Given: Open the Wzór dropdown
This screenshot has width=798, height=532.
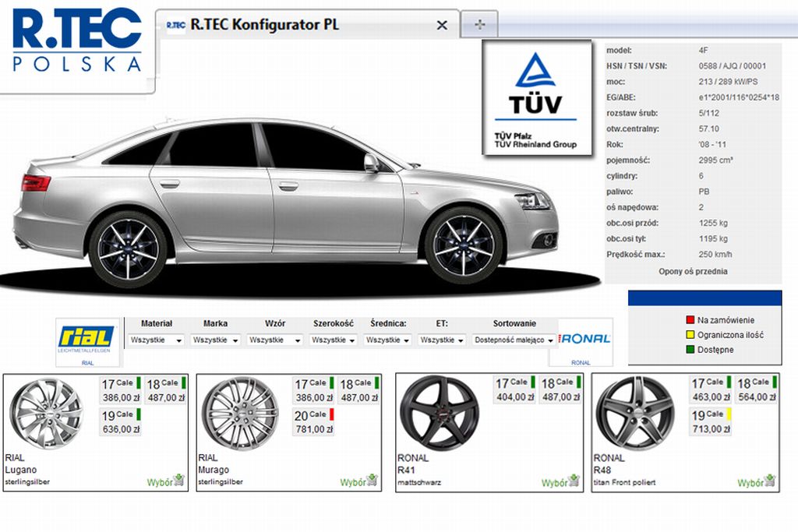Looking at the screenshot, I should pyautogui.click(x=275, y=340).
